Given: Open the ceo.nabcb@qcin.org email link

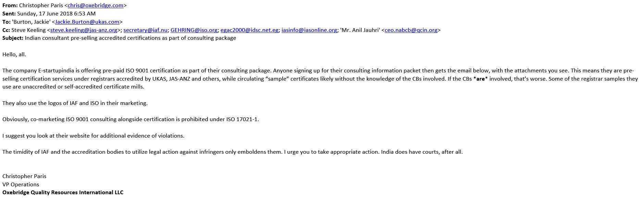Looking at the screenshot, I should (x=411, y=30).
